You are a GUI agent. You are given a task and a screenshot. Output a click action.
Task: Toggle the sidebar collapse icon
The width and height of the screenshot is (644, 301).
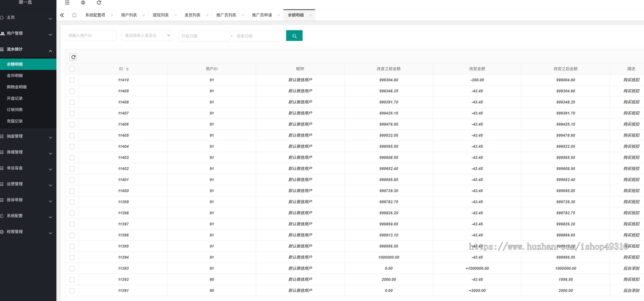[x=67, y=3]
